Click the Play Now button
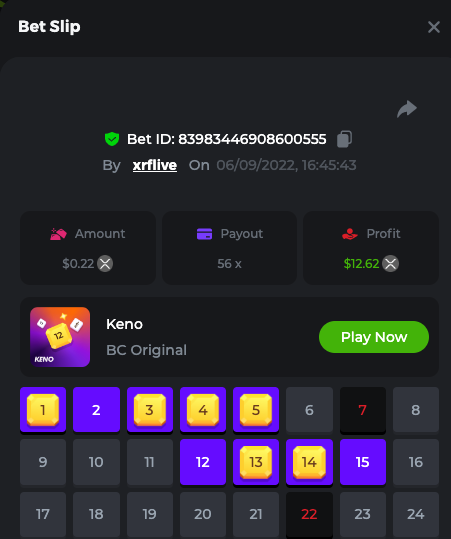 (x=374, y=337)
